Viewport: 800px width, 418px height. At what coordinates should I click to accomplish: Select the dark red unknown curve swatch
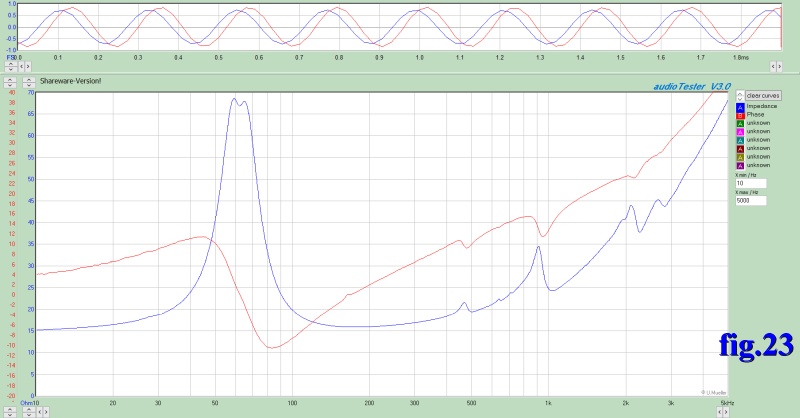(740, 149)
